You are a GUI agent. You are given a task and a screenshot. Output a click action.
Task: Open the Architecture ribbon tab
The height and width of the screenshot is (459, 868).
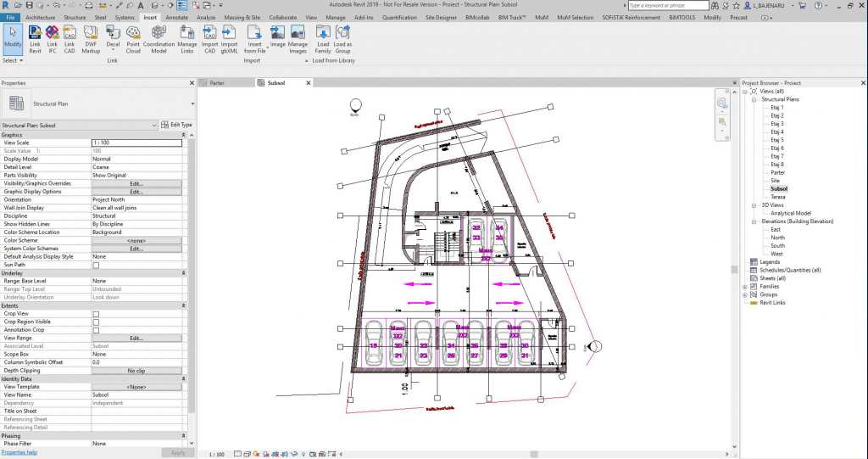(x=41, y=17)
